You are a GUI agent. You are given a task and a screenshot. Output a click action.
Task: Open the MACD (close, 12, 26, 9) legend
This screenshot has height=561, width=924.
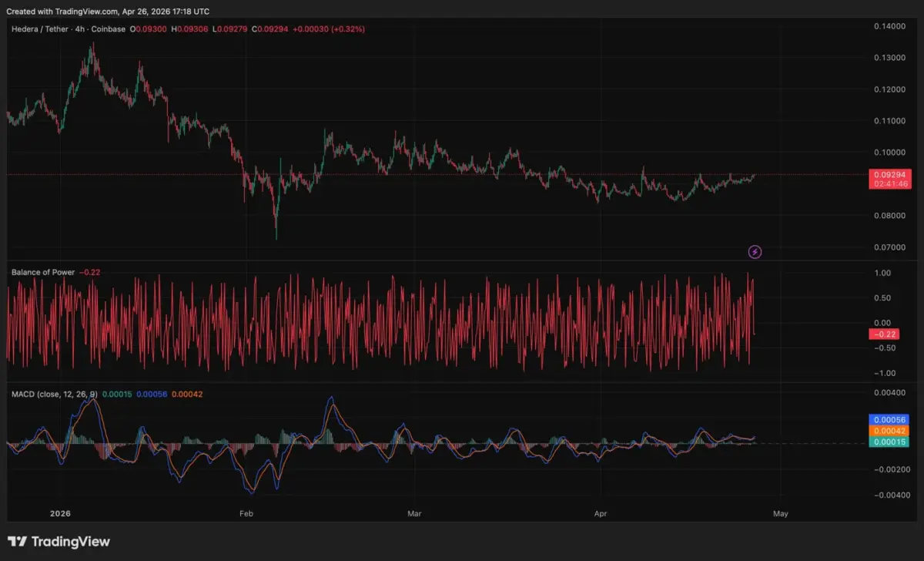click(53, 394)
